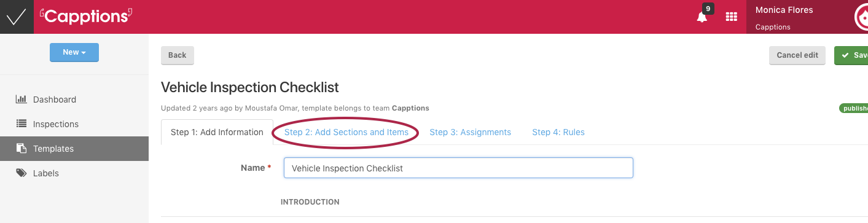Open the notifications bell
The image size is (868, 223).
click(702, 17)
